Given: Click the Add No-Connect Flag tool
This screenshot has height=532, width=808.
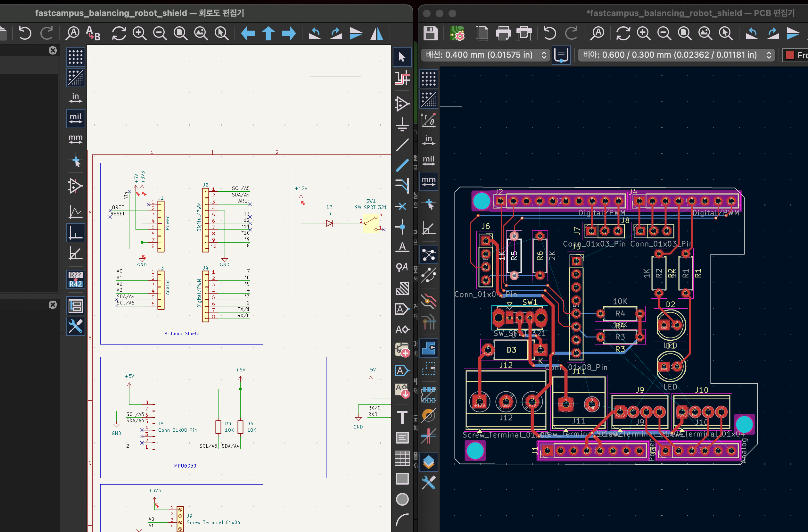Looking at the screenshot, I should click(x=402, y=206).
